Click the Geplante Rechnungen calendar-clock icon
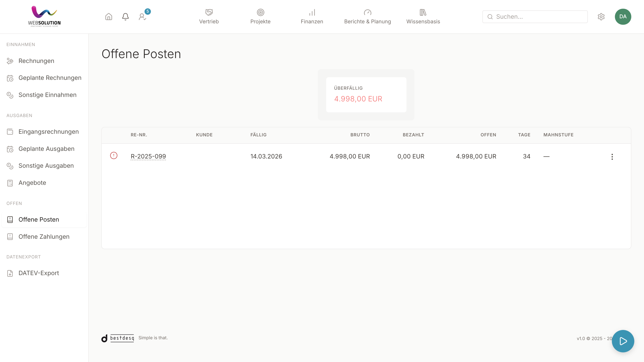 [10, 78]
